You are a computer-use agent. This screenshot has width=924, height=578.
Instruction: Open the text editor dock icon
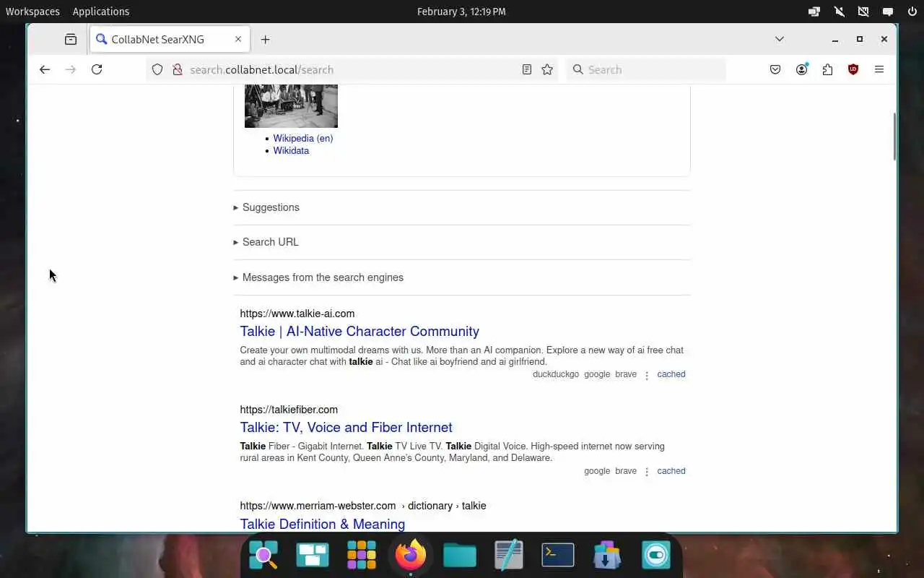pos(509,555)
